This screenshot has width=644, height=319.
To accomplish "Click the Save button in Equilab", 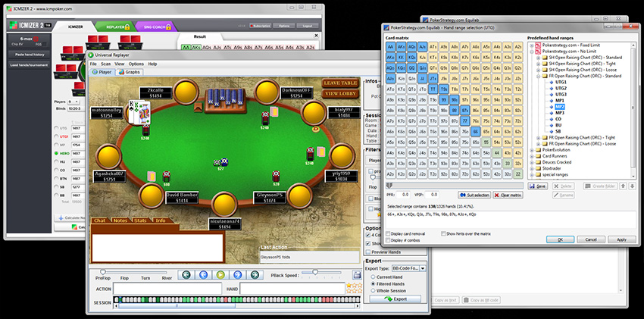I will coord(538,186).
